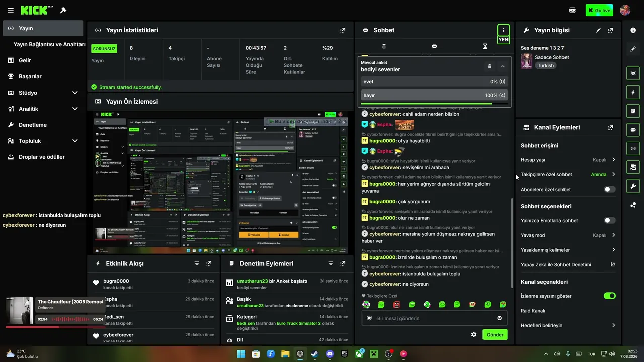
Task: Open Hedefleri belirleyin settings
Action: [x=568, y=325]
